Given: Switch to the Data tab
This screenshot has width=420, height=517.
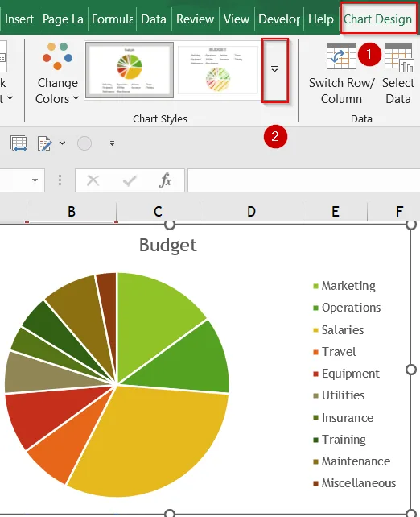Looking at the screenshot, I should coord(154,19).
